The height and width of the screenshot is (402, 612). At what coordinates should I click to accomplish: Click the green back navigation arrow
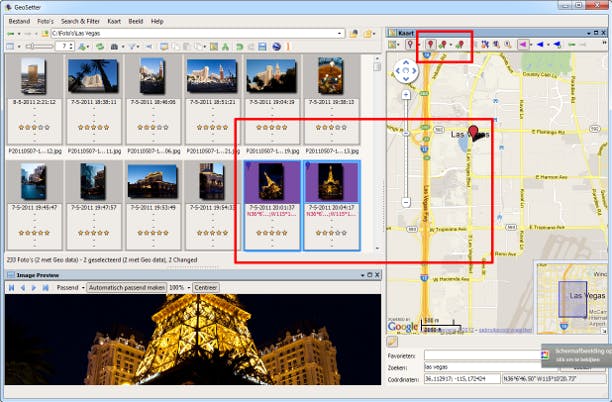(x=11, y=34)
